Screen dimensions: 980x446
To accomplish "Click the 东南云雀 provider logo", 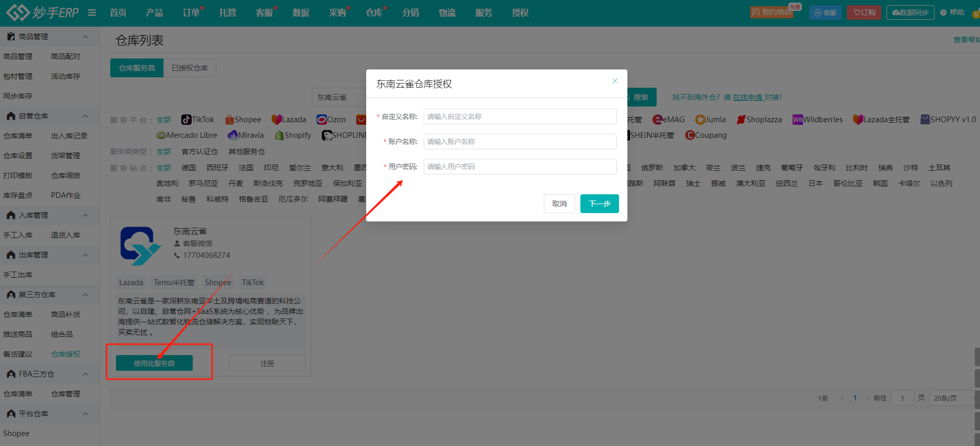I will (x=141, y=246).
